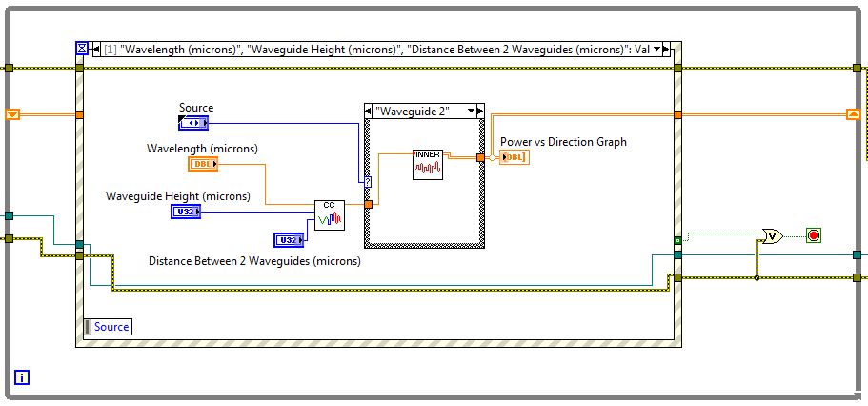Select the Wavelength (microns) DBL terminal
This screenshot has height=406, width=868.
click(203, 164)
